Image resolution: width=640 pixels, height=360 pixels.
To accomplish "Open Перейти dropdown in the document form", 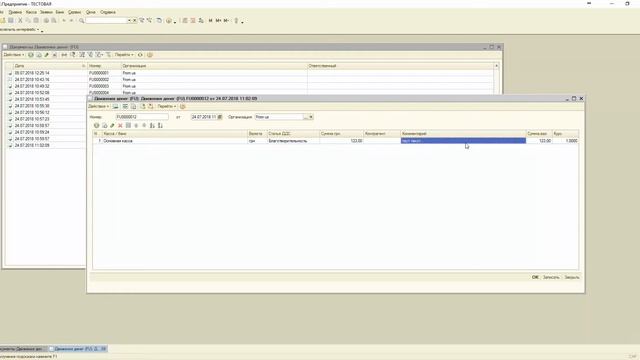I will pos(167,107).
